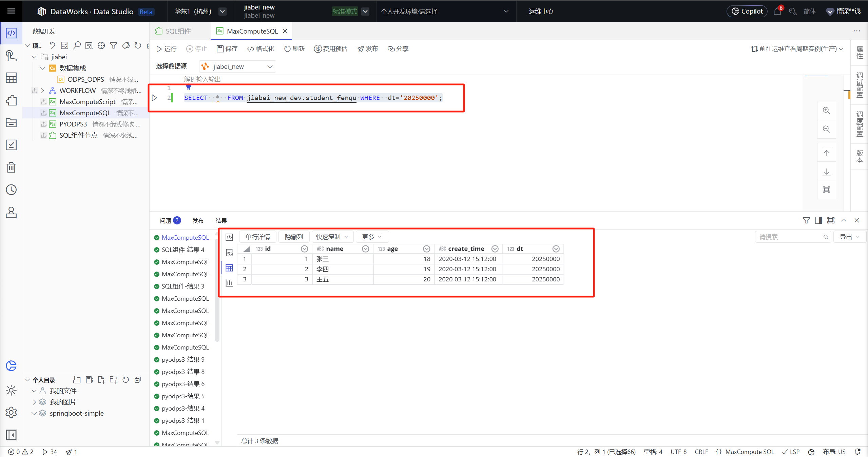This screenshot has height=457, width=868.
Task: Click the Hide Columns (隐藏列) button
Action: (294, 237)
